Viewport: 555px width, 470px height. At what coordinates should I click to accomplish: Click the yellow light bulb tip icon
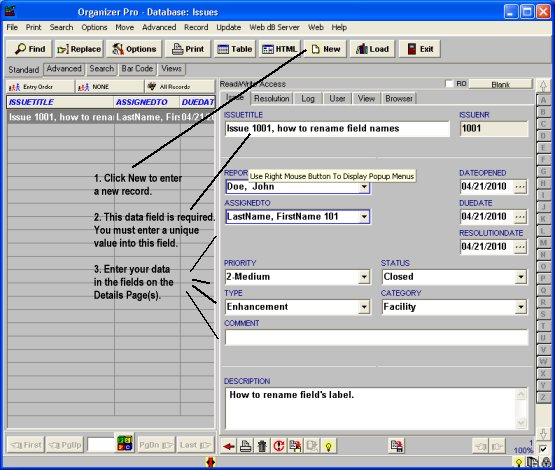tap(328, 446)
